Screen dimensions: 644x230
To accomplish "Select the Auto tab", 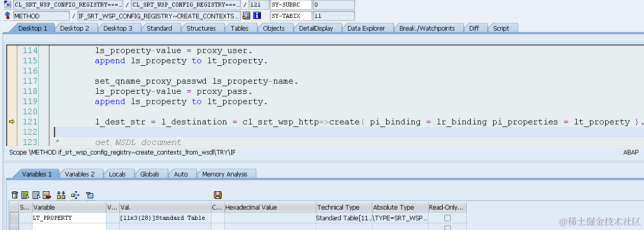I will coord(181,174).
